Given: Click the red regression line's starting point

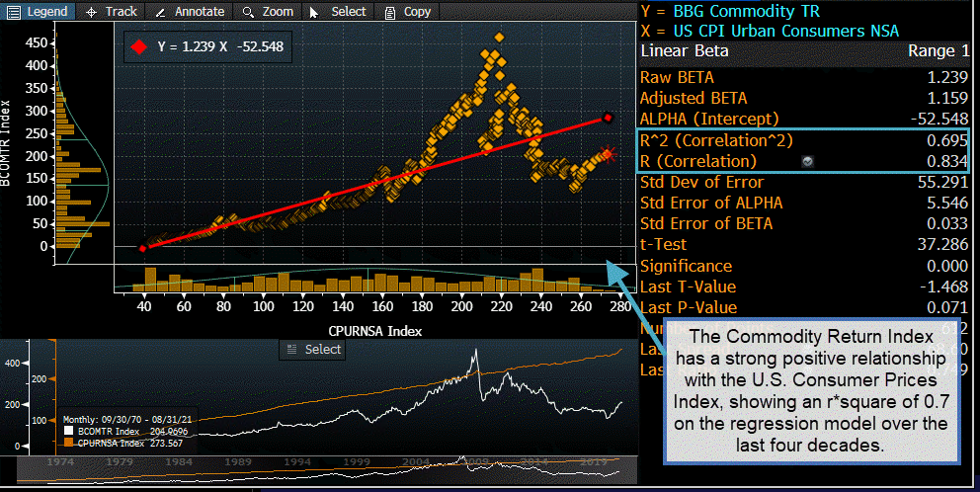Looking at the screenshot, I should pos(142,248).
